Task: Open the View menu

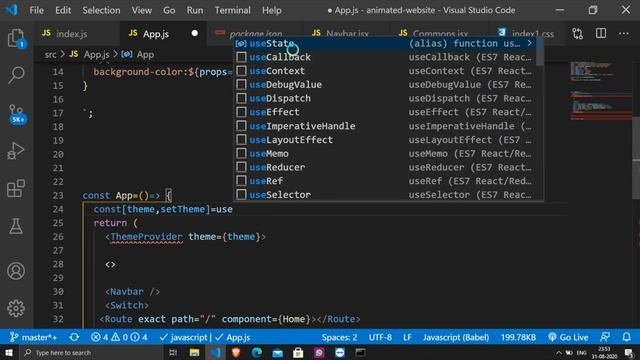Action: [142, 10]
